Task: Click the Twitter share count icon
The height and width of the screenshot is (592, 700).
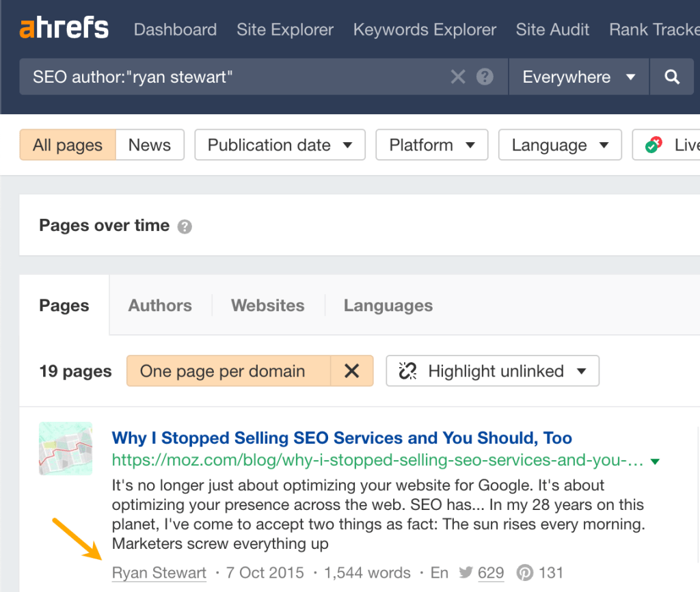Action: (x=466, y=573)
